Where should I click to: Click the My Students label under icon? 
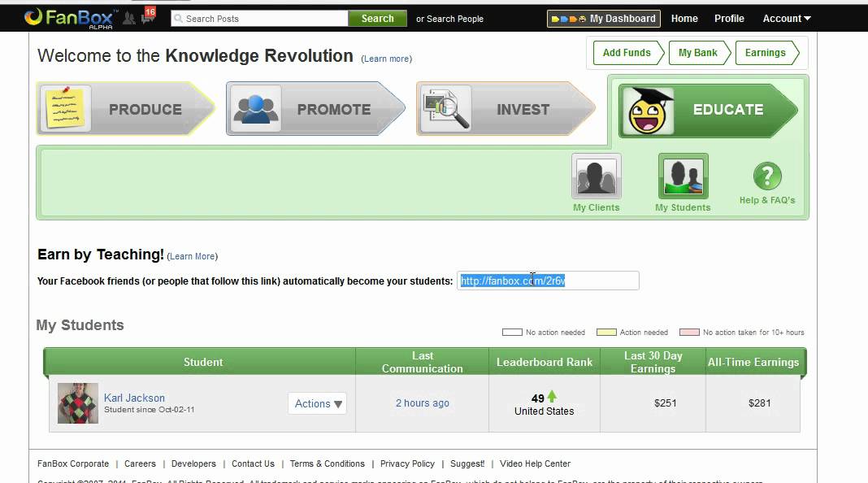coord(683,207)
